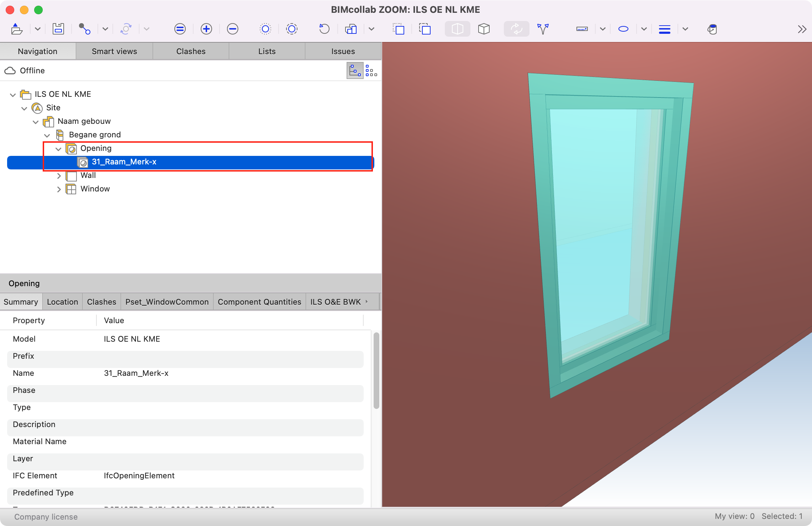Collapse the Site tree node
812x526 pixels.
click(x=24, y=108)
